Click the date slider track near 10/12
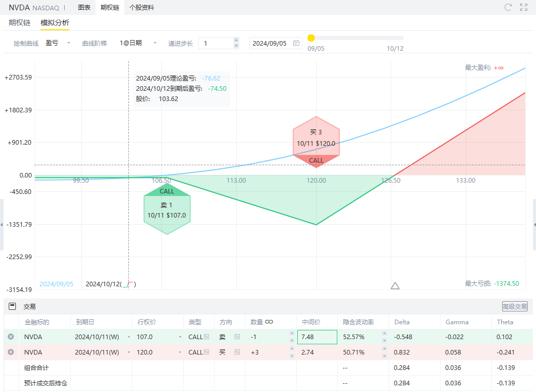The width and height of the screenshot is (536, 392). pyautogui.click(x=395, y=38)
